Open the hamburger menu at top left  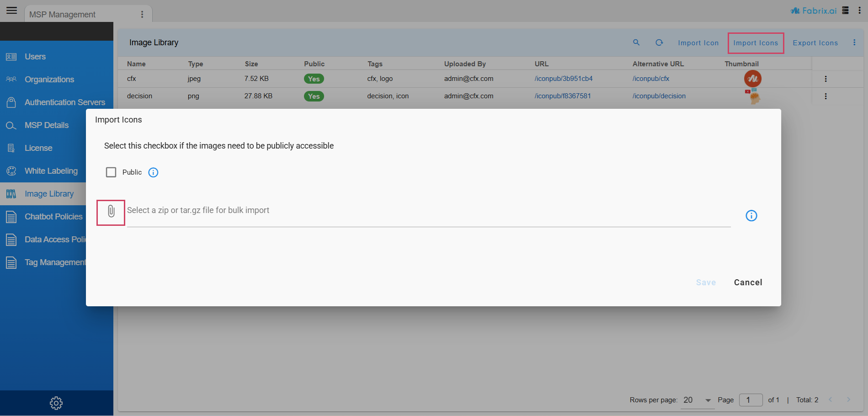click(12, 11)
